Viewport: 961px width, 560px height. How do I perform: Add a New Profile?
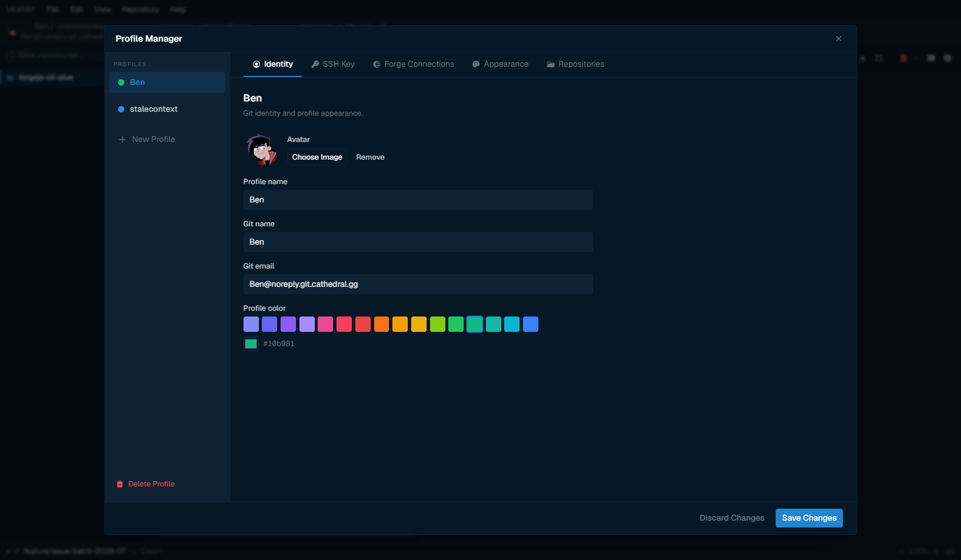[147, 139]
